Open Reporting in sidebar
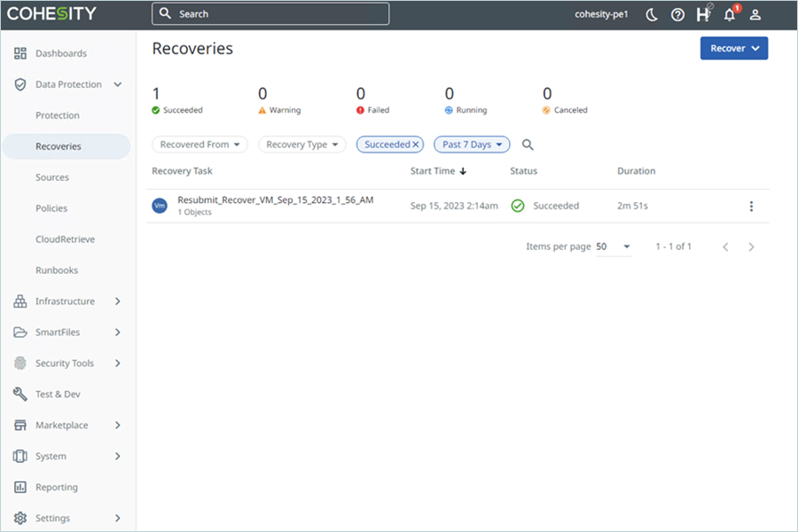This screenshot has width=798, height=532. click(57, 487)
